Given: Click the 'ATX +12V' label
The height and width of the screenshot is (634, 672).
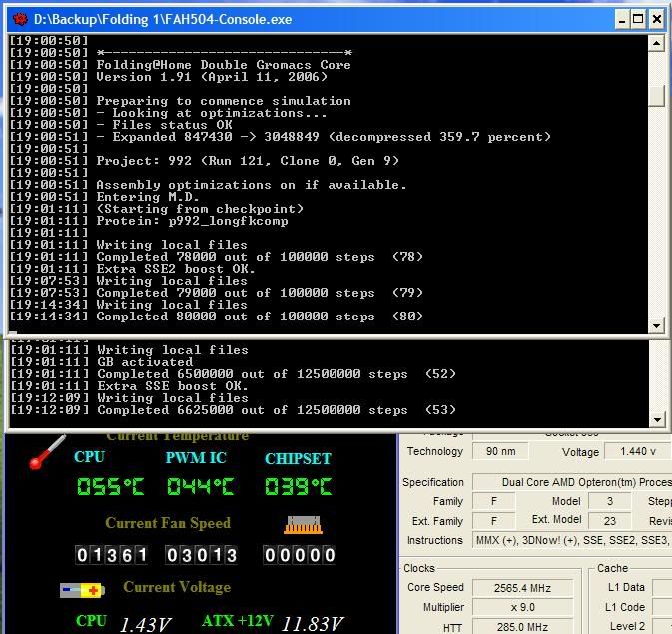Looking at the screenshot, I should tap(238, 621).
